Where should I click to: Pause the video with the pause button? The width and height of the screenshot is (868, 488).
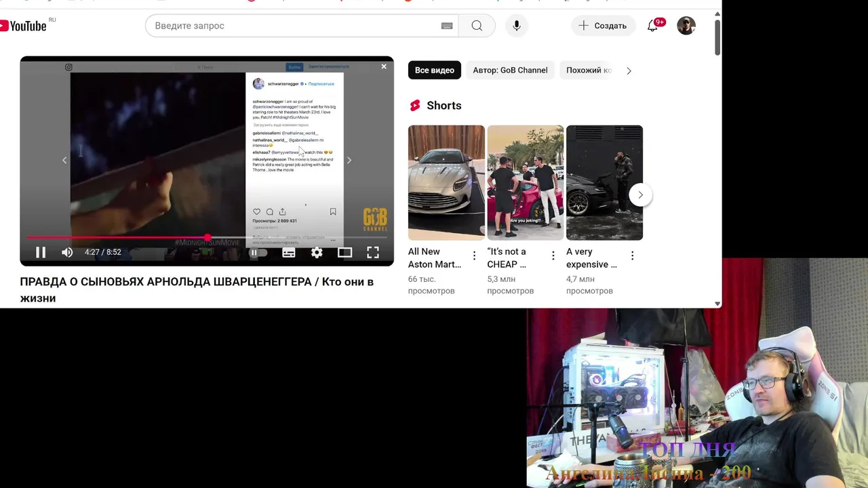click(x=41, y=252)
